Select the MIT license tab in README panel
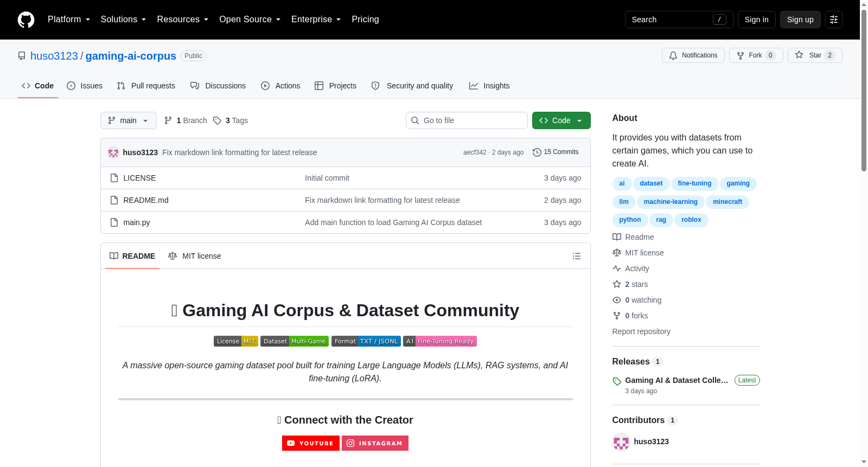868x467 pixels. (195, 256)
